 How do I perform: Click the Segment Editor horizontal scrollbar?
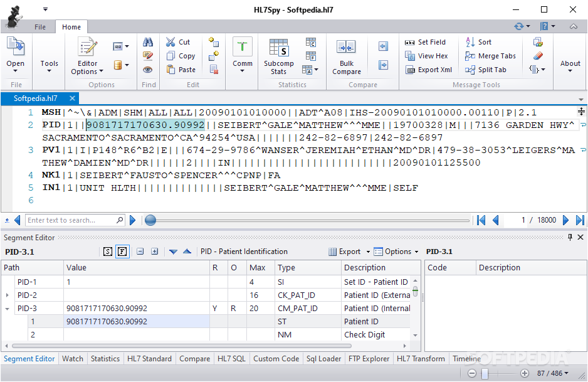coord(182,346)
